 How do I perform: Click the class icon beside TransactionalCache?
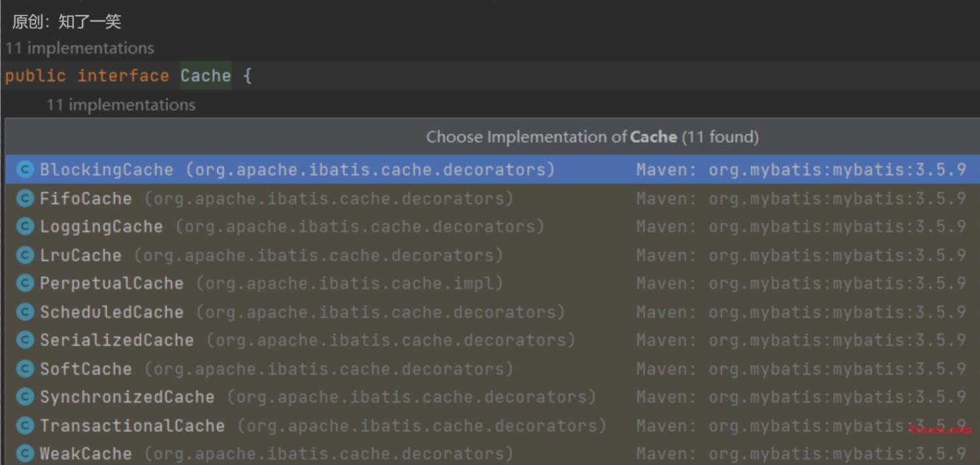(25, 426)
